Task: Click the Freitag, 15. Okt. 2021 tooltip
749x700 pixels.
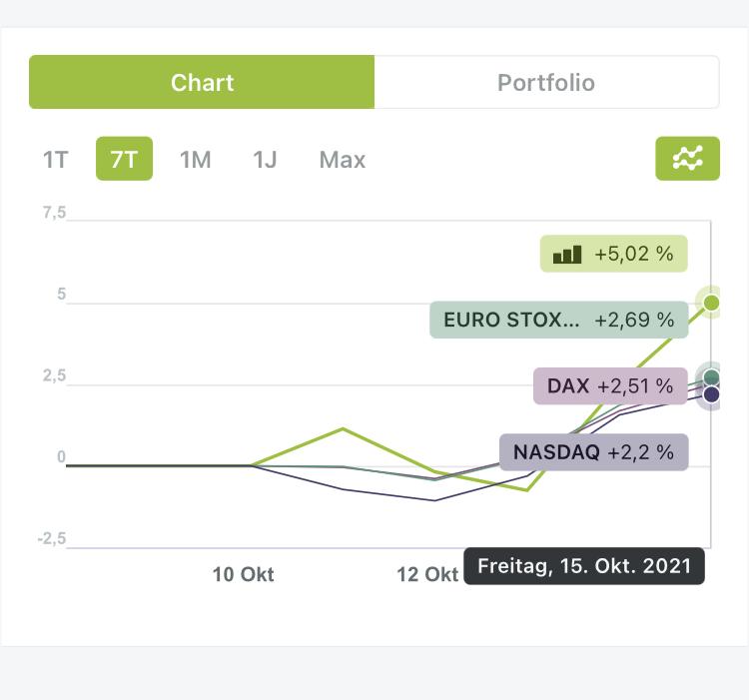Action: click(x=584, y=566)
